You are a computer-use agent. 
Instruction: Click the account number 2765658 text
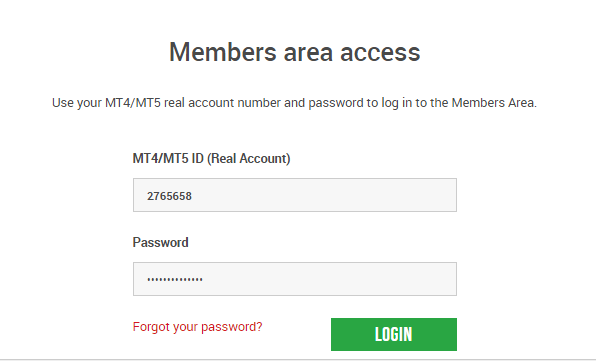170,196
